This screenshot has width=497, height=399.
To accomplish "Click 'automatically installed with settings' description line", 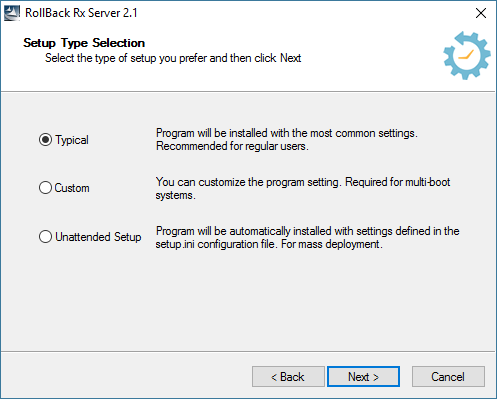I will (x=307, y=231).
